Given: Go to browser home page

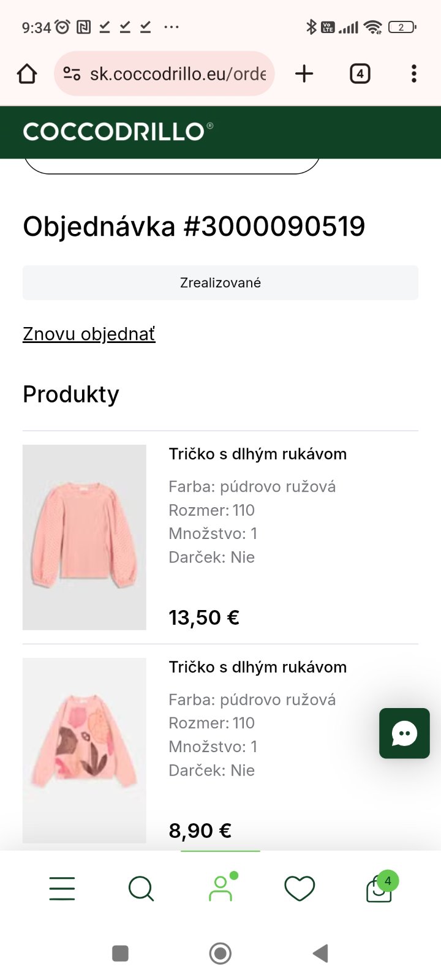Looking at the screenshot, I should pos(27,74).
